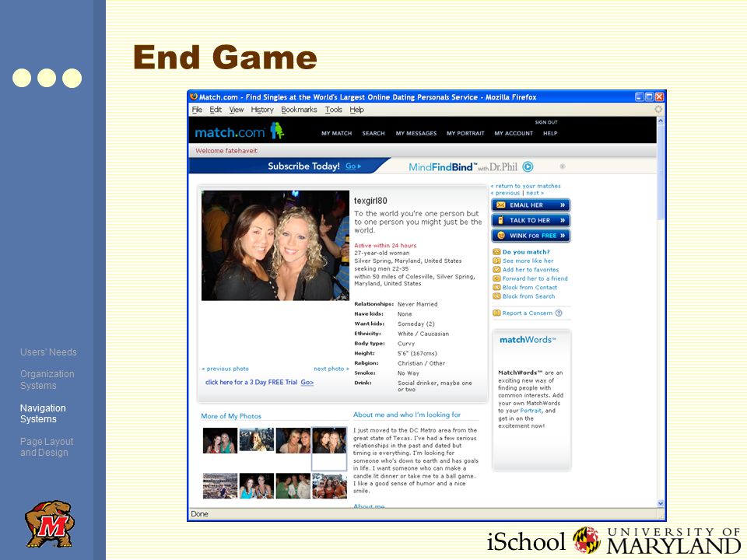747x560 pixels.
Task: Open the History menu
Action: [262, 110]
